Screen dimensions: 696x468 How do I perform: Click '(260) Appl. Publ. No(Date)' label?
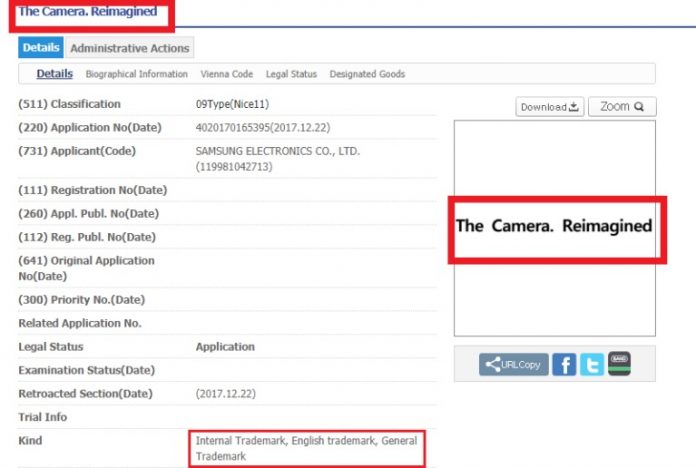click(x=88, y=214)
